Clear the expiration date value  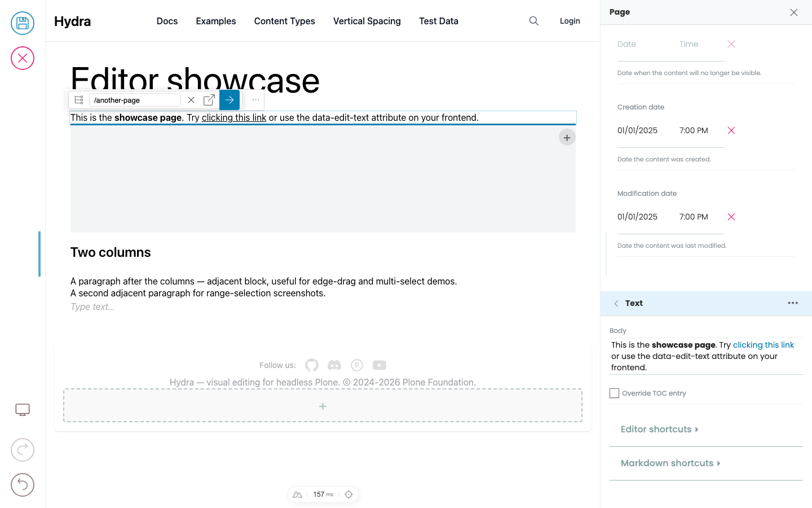tap(731, 44)
